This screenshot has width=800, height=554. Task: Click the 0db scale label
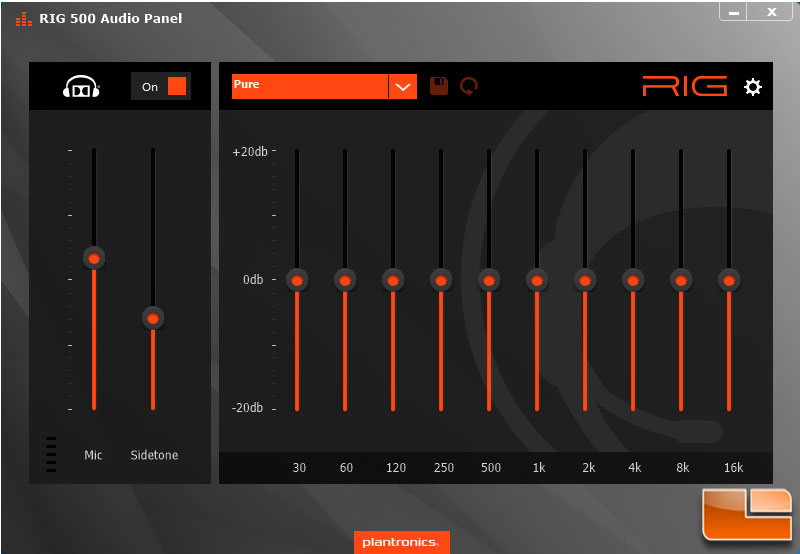pyautogui.click(x=253, y=280)
